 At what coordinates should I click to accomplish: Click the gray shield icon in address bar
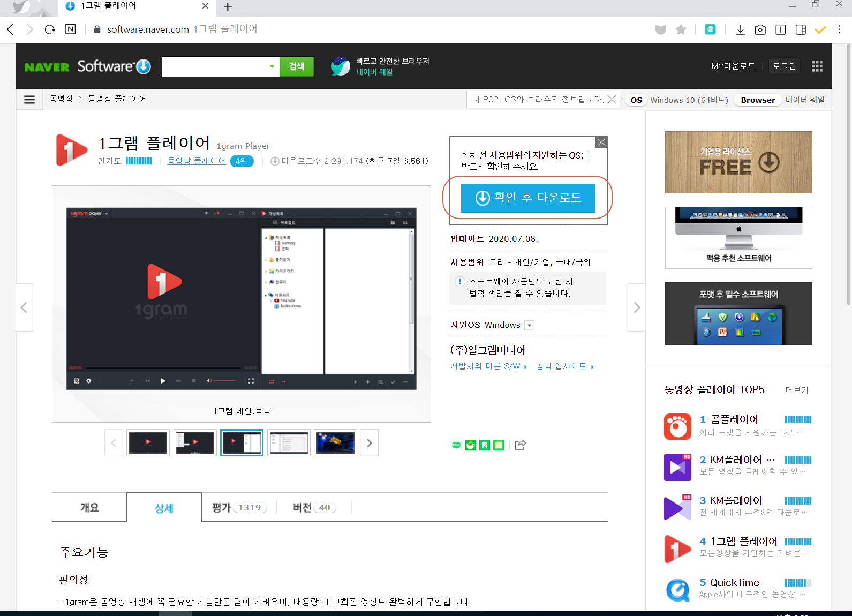[661, 30]
